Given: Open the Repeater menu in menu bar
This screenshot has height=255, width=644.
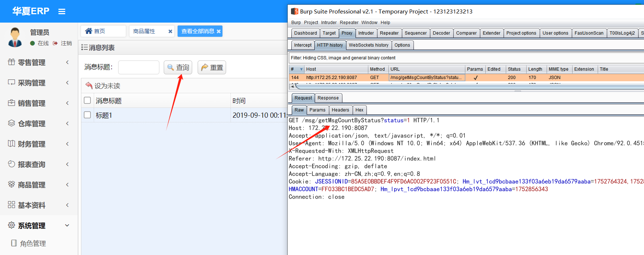Looking at the screenshot, I should click(x=349, y=23).
